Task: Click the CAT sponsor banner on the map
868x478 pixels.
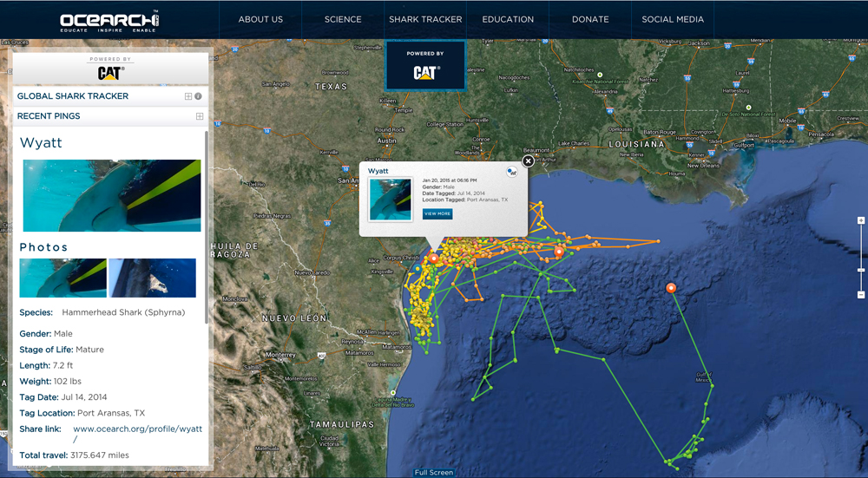Action: tap(425, 66)
